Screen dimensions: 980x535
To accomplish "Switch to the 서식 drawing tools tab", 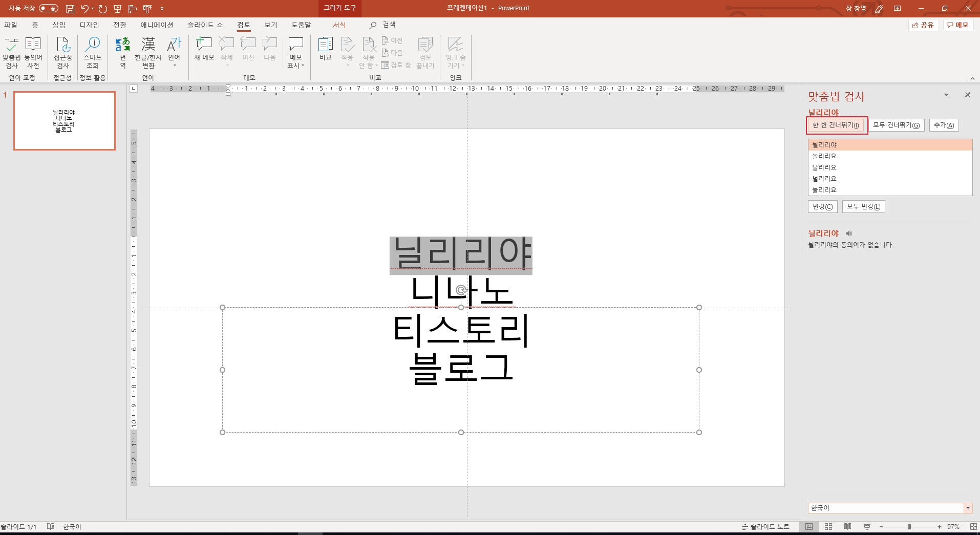I will [339, 25].
